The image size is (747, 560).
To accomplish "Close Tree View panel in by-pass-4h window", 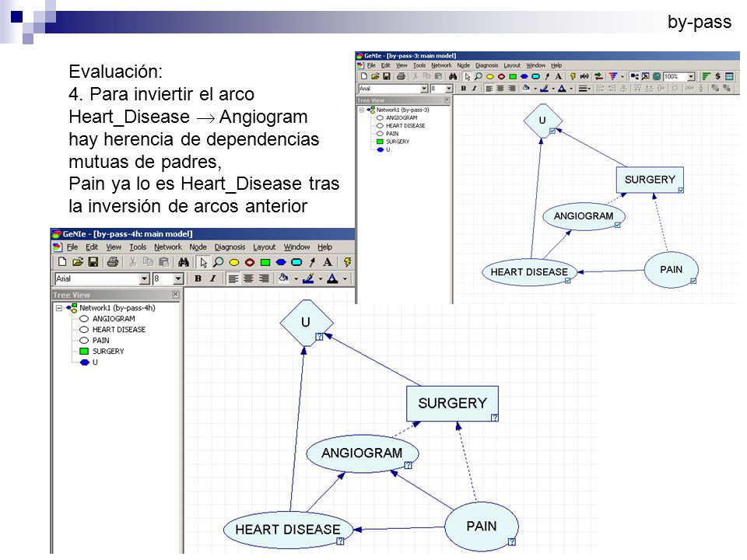I will [175, 295].
